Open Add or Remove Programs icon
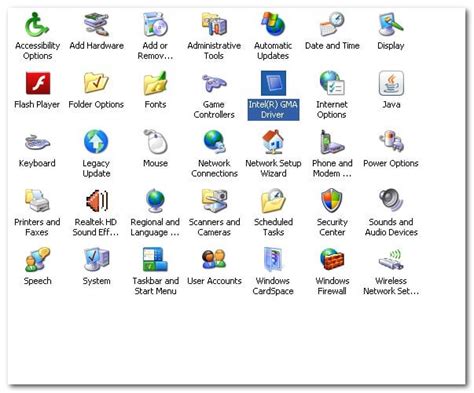The image size is (474, 393). pyautogui.click(x=155, y=24)
